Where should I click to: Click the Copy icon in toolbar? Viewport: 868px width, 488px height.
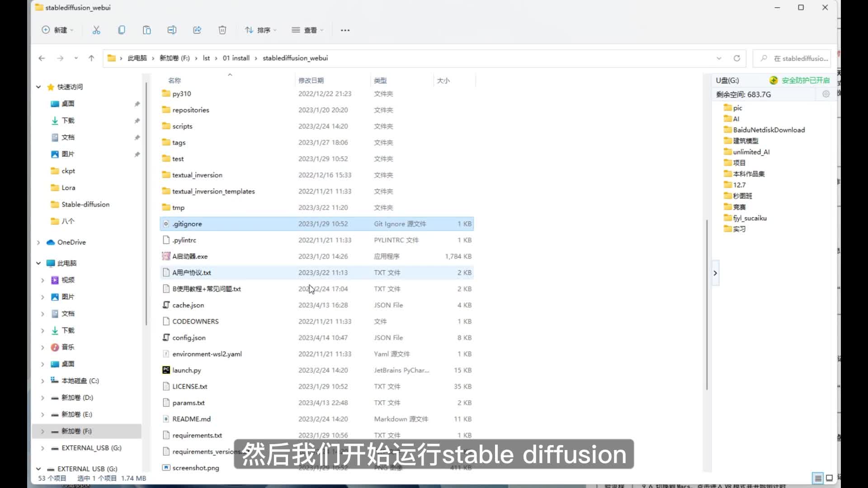click(122, 30)
